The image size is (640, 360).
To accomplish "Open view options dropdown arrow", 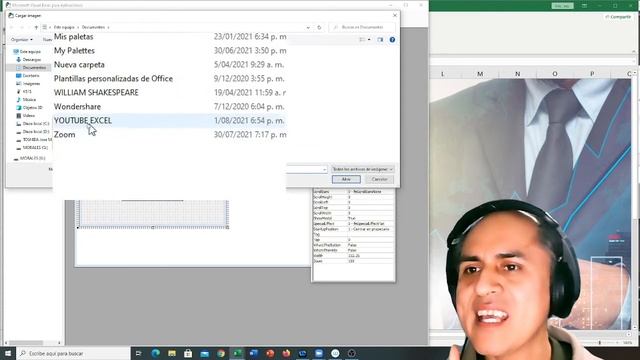I will pos(369,40).
